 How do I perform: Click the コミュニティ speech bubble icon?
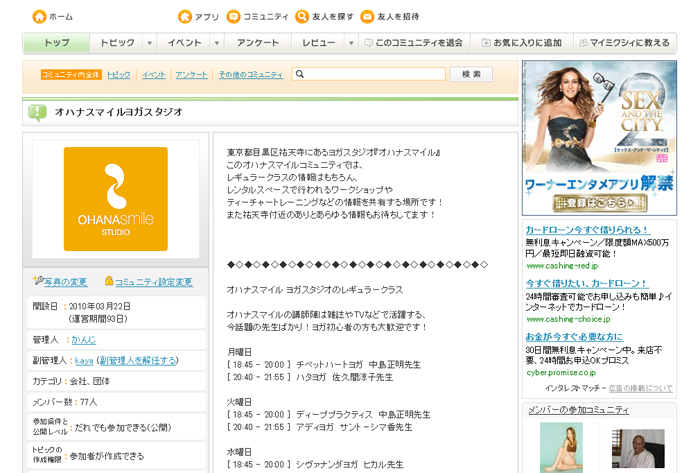coord(233,17)
